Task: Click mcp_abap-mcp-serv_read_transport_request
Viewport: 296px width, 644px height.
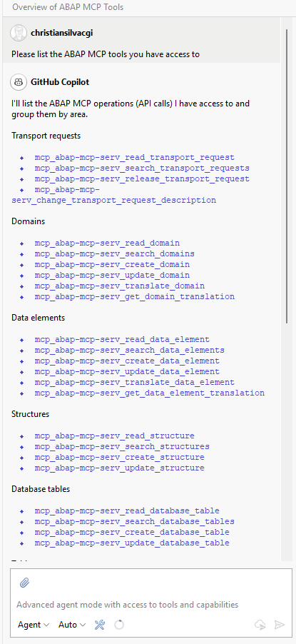Action: coord(135,157)
